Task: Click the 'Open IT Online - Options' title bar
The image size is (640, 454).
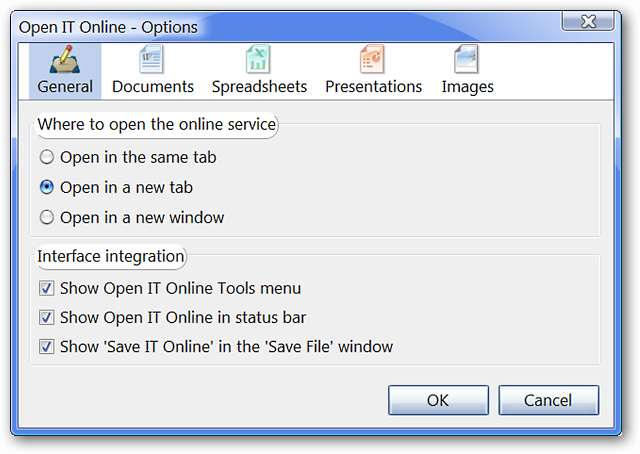Action: pyautogui.click(x=250, y=26)
